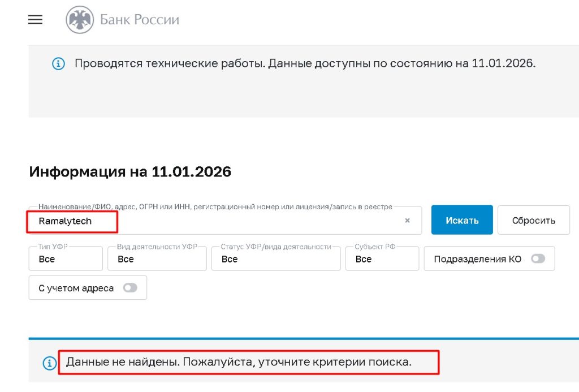
Task: Turn on the "С учетом адреса" switch
Action: click(129, 287)
